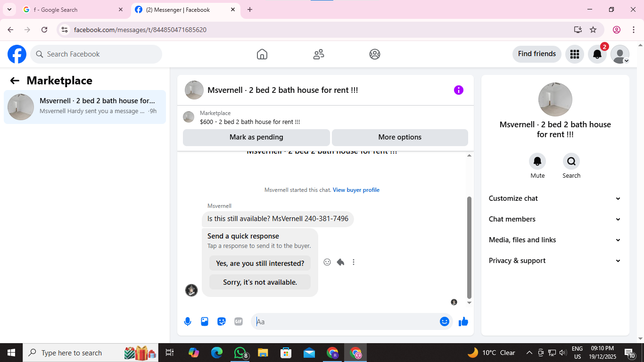Viewport: 644px width, 362px height.
Task: Open the notifications bell with 2 badge
Action: pyautogui.click(x=597, y=54)
